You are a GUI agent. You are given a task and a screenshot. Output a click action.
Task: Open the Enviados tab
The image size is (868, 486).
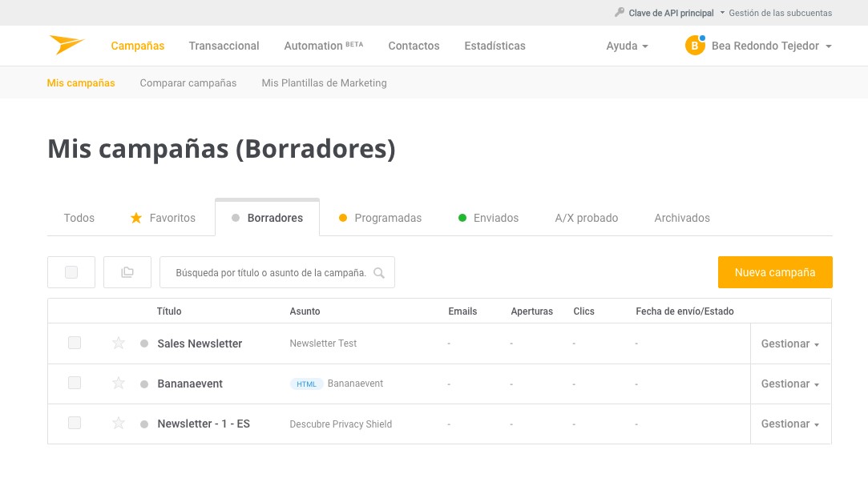(488, 218)
